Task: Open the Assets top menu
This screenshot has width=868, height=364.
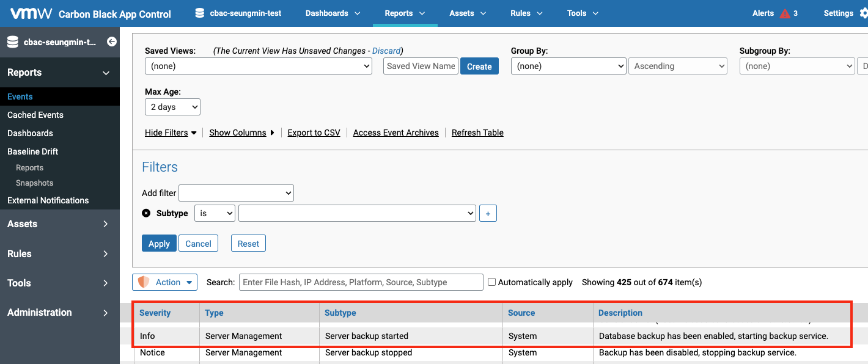Action: [468, 13]
